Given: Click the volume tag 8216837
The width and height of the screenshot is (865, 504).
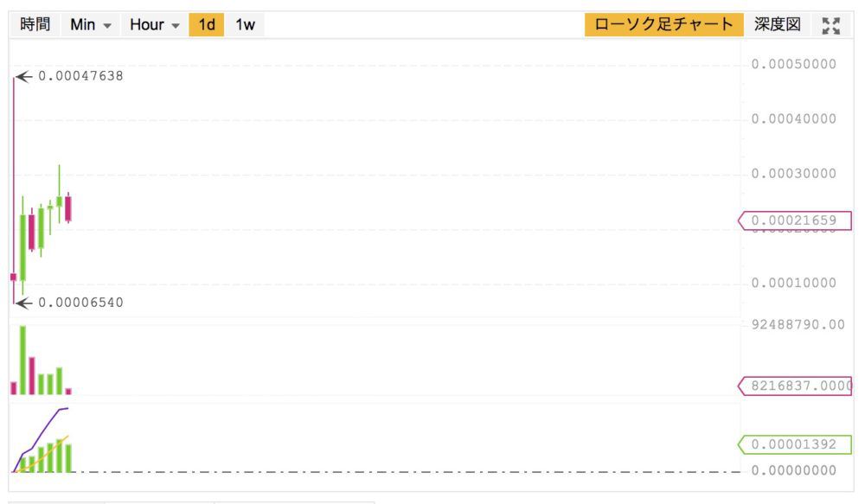Looking at the screenshot, I should (x=796, y=385).
